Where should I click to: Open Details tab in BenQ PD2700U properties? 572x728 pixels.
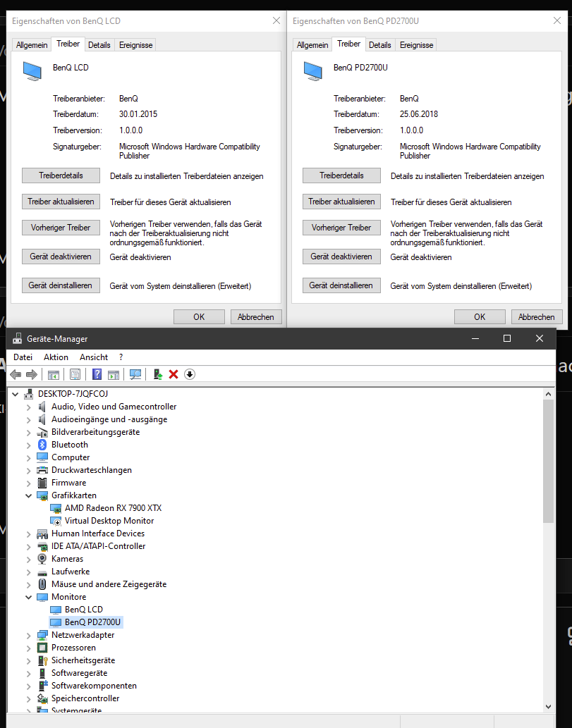click(x=379, y=45)
